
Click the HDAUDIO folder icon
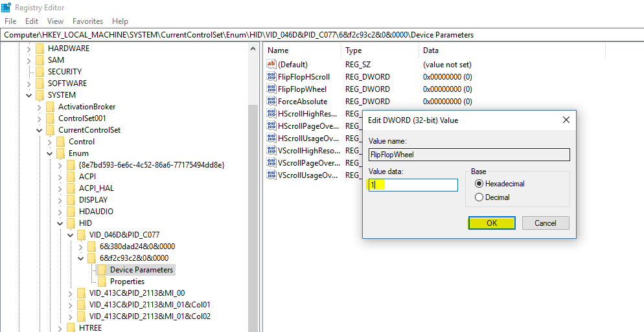[71, 212]
